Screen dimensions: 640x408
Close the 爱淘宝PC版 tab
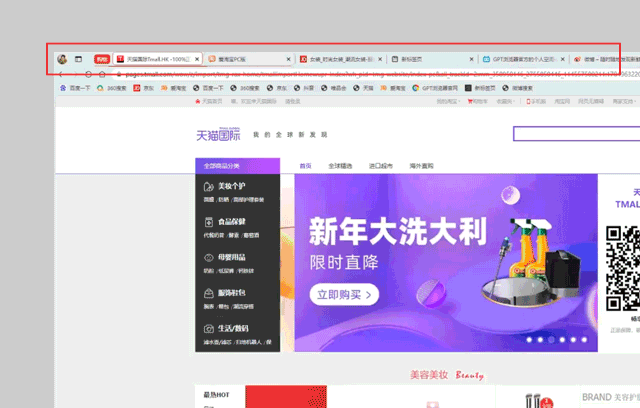click(x=288, y=59)
